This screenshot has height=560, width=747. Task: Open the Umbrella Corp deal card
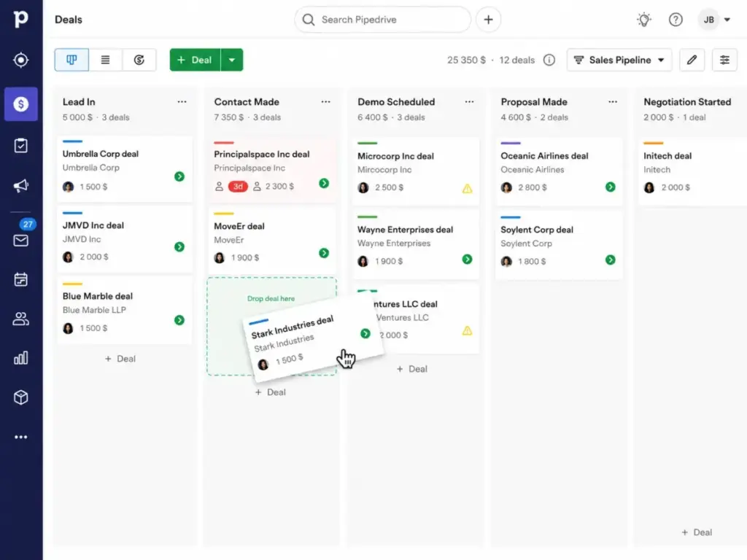click(x=125, y=169)
